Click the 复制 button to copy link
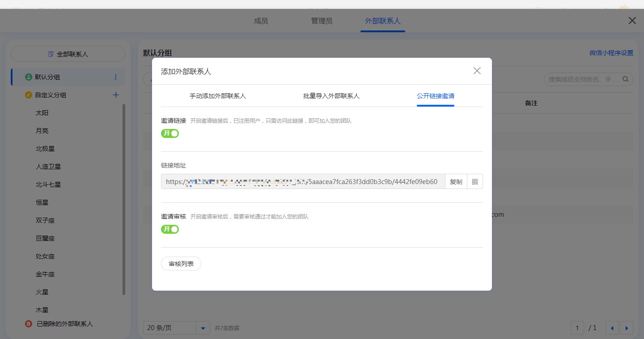The height and width of the screenshot is (339, 644). pos(456,182)
